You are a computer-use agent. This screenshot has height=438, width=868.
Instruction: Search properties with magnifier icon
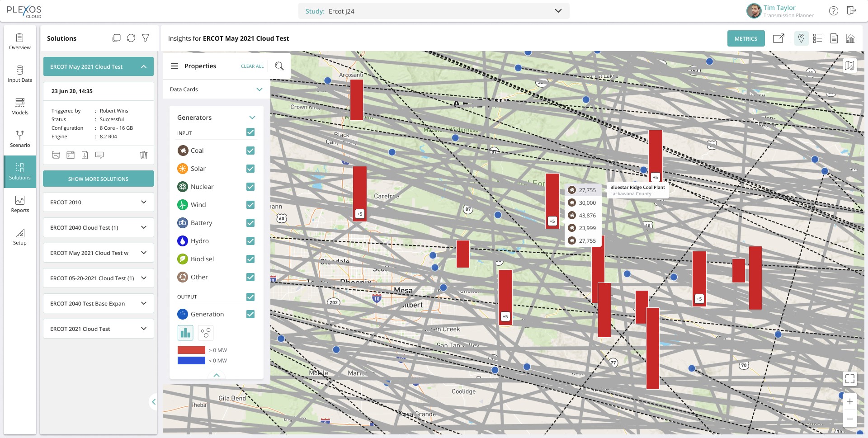(279, 66)
